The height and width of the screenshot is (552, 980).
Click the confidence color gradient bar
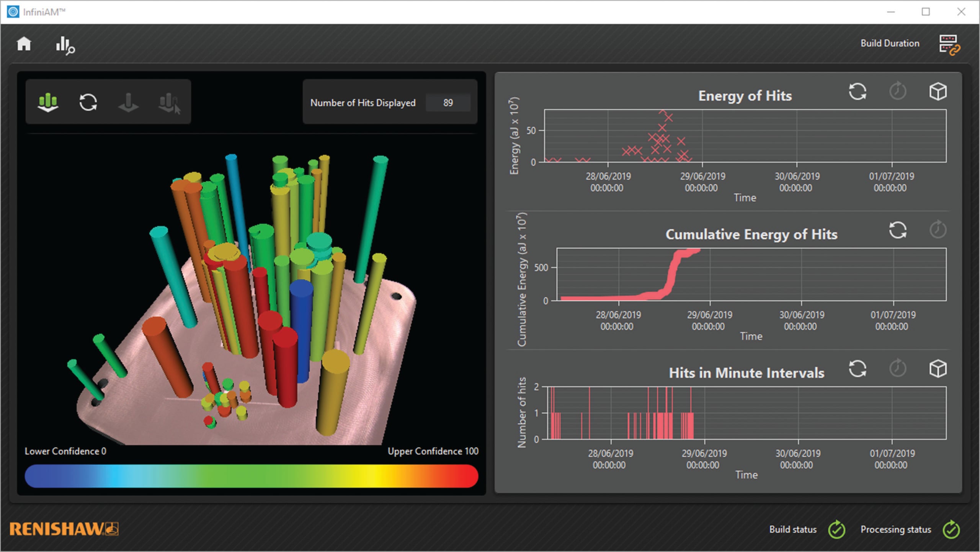pos(251,476)
